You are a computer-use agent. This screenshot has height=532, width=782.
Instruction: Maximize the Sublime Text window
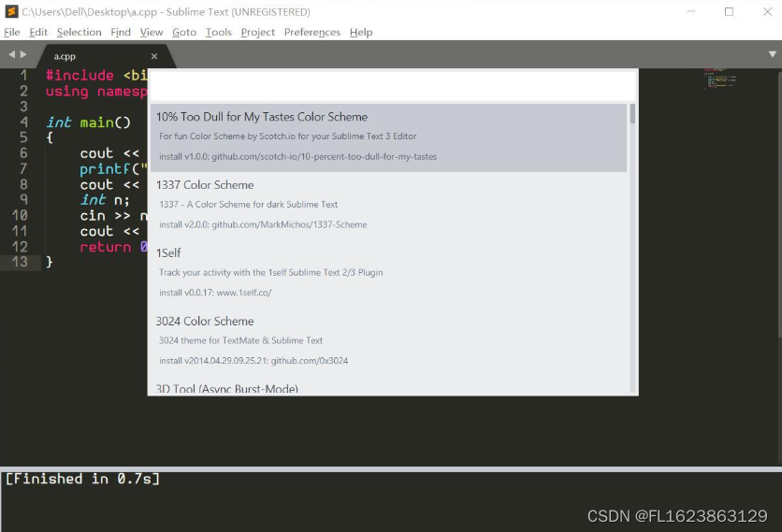[729, 11]
